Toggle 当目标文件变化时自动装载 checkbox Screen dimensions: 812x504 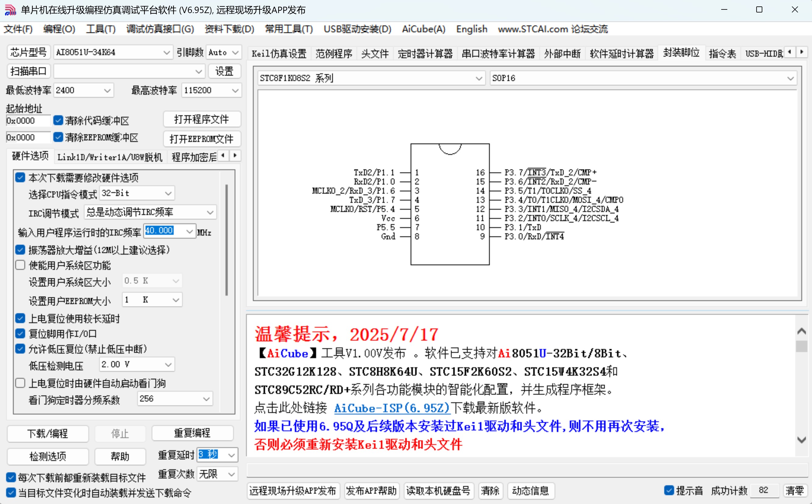pos(11,493)
